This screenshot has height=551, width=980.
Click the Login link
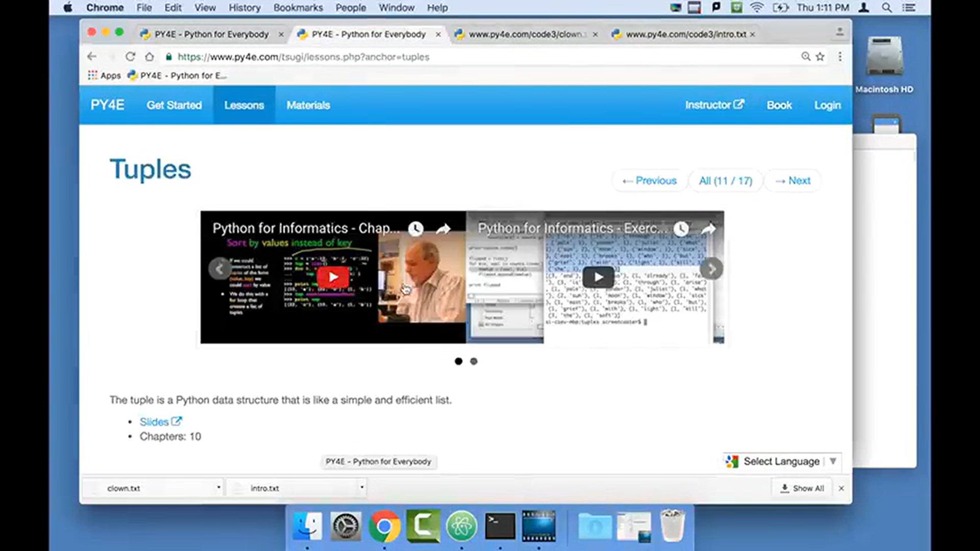pos(827,105)
